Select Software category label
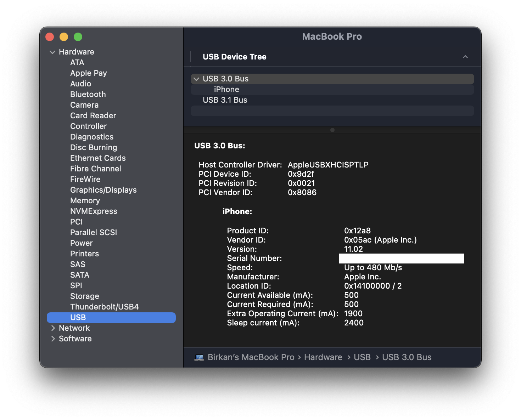This screenshot has width=521, height=420. [75, 339]
